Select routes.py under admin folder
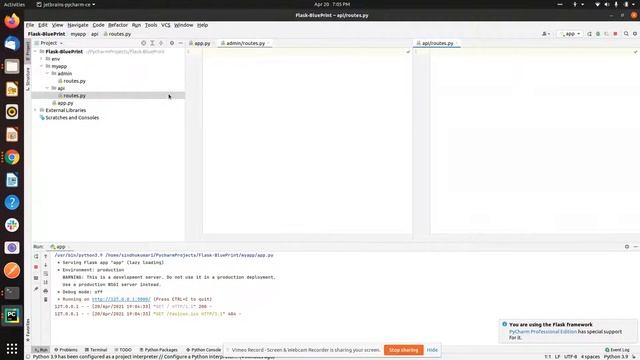This screenshot has width=640, height=360. point(74,81)
